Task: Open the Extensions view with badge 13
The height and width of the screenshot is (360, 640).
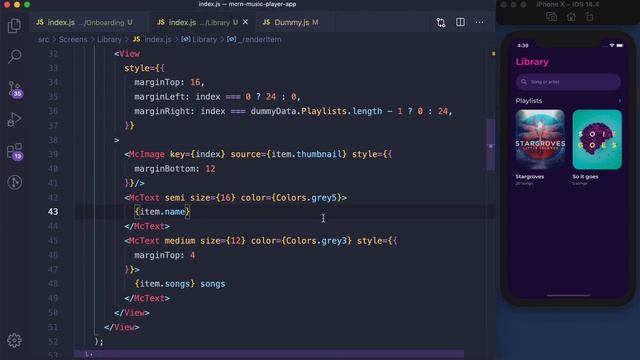Action: (15, 151)
